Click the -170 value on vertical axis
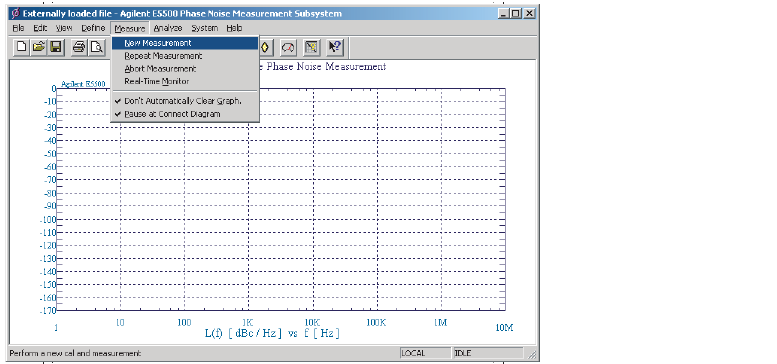 (x=48, y=311)
